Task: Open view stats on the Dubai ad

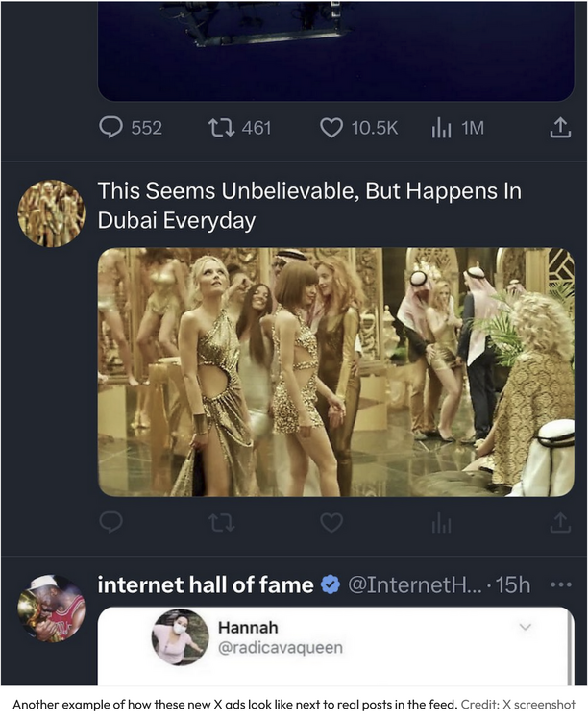Action: [x=442, y=522]
